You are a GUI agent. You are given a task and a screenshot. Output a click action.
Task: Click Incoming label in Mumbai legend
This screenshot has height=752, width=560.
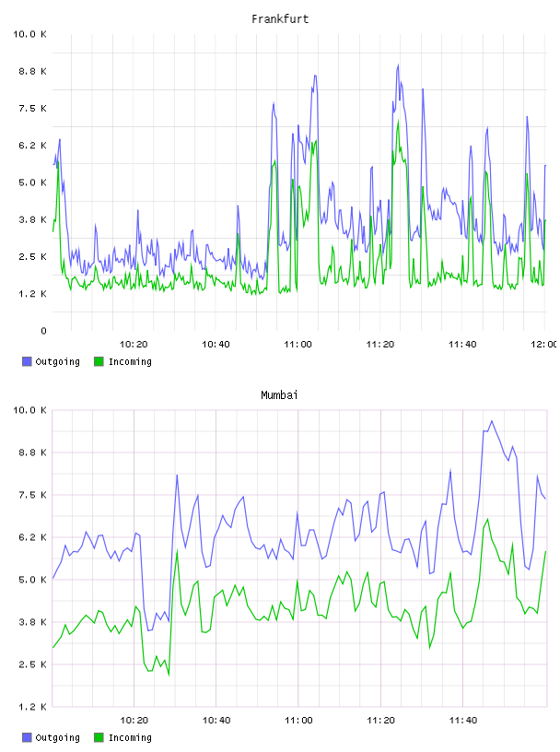click(x=130, y=737)
